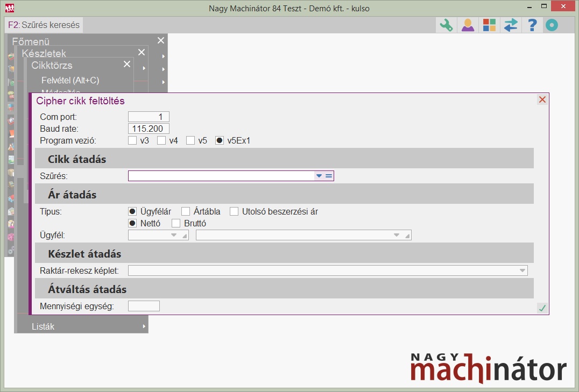
Task: Select program version v3
Action: coord(132,141)
